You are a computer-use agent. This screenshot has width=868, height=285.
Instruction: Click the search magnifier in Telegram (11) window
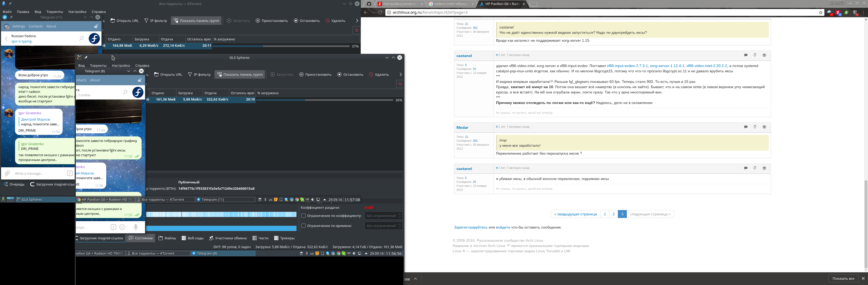click(x=81, y=38)
